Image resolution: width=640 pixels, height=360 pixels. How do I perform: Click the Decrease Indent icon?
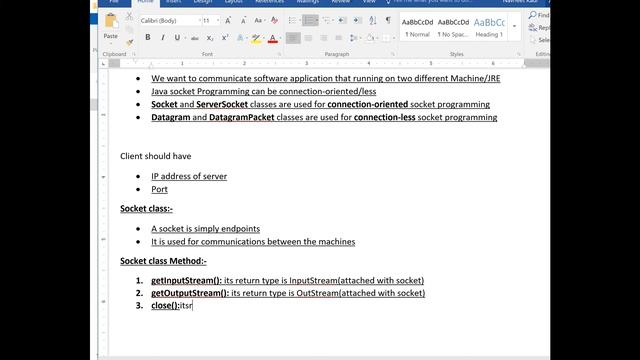click(342, 20)
